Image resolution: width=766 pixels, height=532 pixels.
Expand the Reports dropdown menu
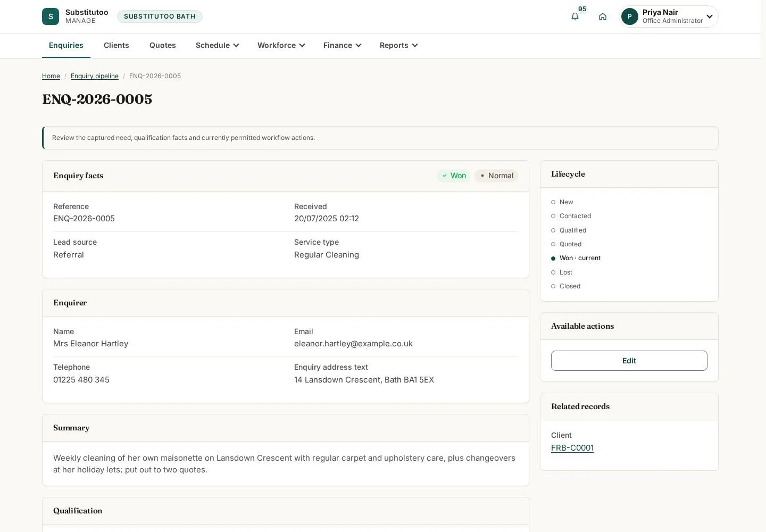pyautogui.click(x=399, y=45)
